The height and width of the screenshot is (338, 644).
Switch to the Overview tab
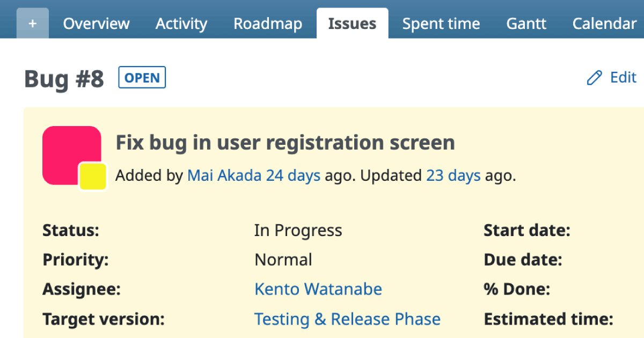[96, 24]
